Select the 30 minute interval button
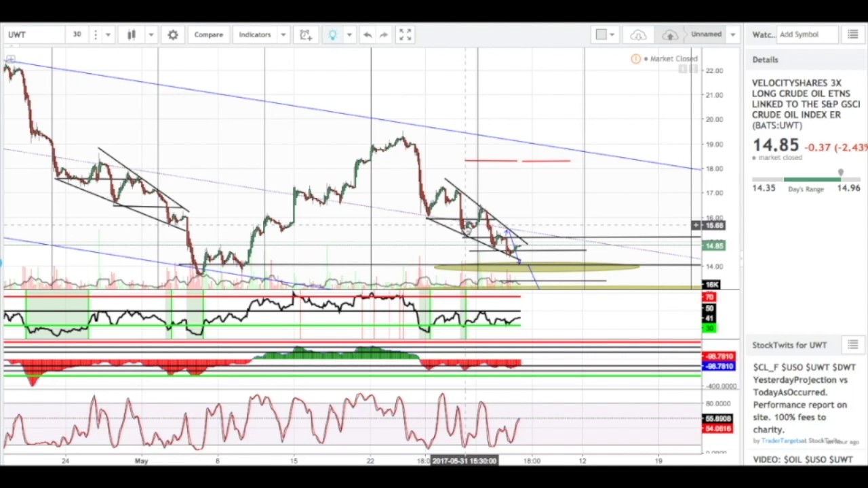 (x=77, y=35)
